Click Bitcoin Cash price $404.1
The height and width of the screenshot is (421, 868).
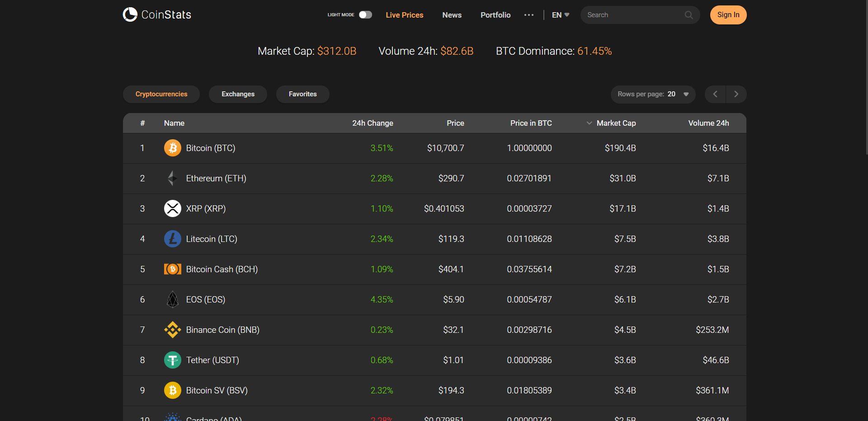point(451,269)
